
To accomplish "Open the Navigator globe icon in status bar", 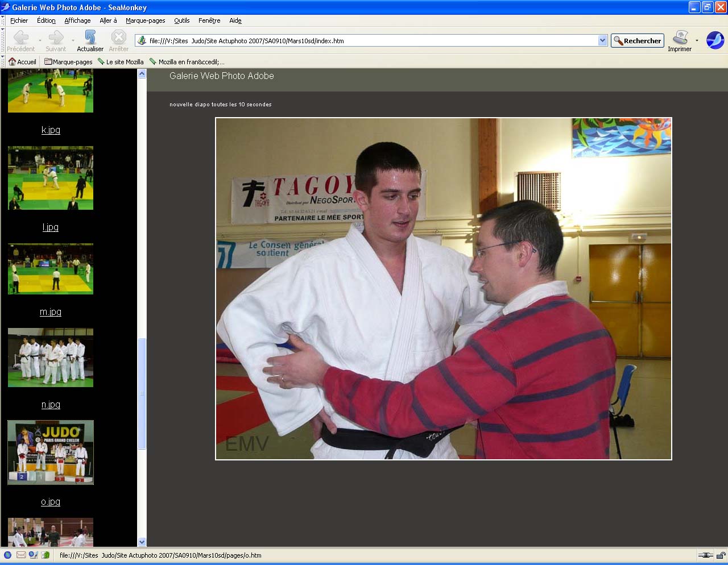I will (7, 555).
